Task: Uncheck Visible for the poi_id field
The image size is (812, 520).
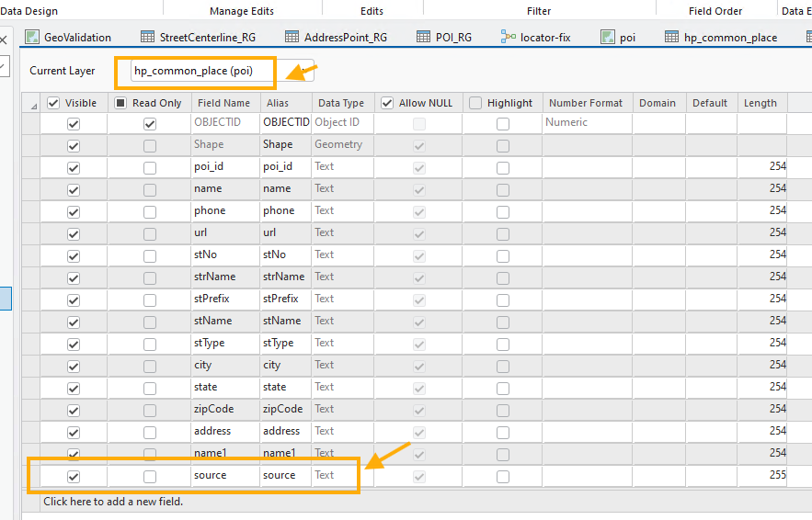Action: [74, 167]
